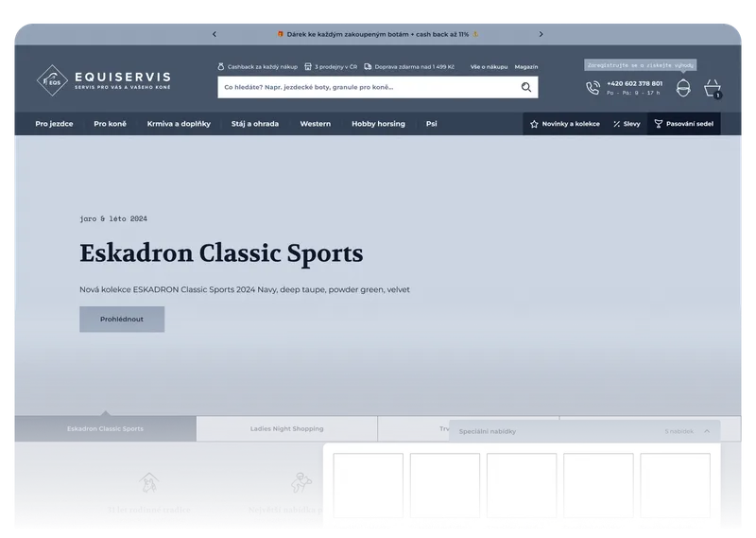Click the store icon for 3 prodejny
The width and height of the screenshot is (756, 538).
pyautogui.click(x=308, y=66)
